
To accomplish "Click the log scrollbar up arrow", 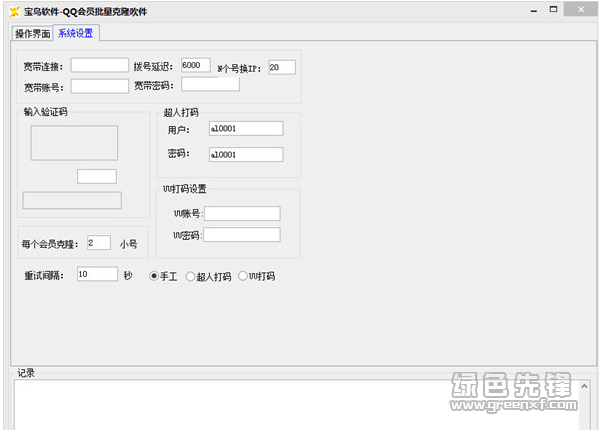I will pyautogui.click(x=584, y=386).
